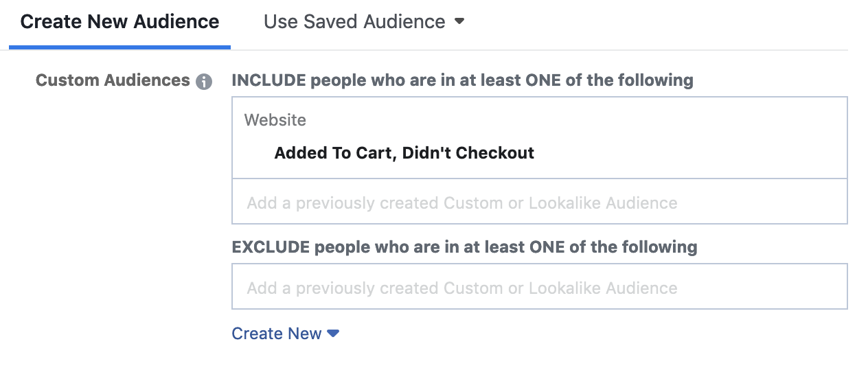Focus the INCLUDE audience search field
The height and width of the screenshot is (379, 868).
click(x=539, y=203)
